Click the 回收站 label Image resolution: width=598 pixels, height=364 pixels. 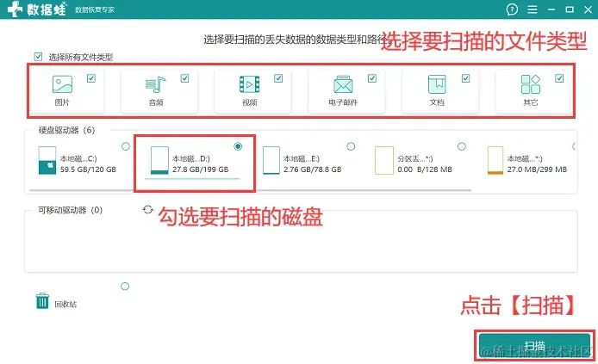click(x=65, y=304)
